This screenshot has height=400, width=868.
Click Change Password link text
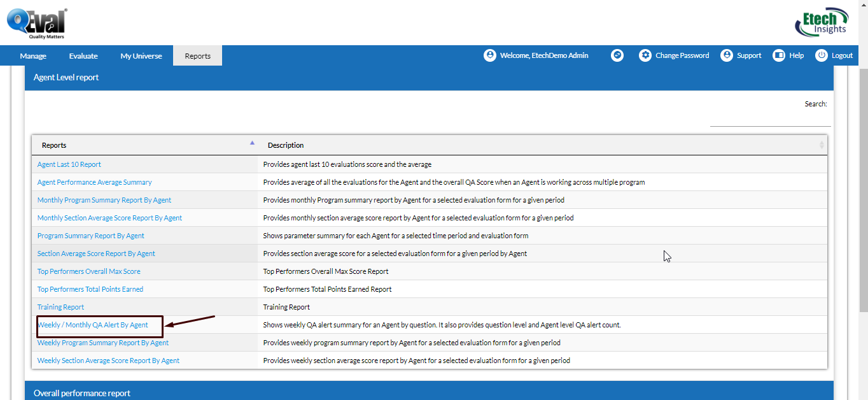[682, 55]
